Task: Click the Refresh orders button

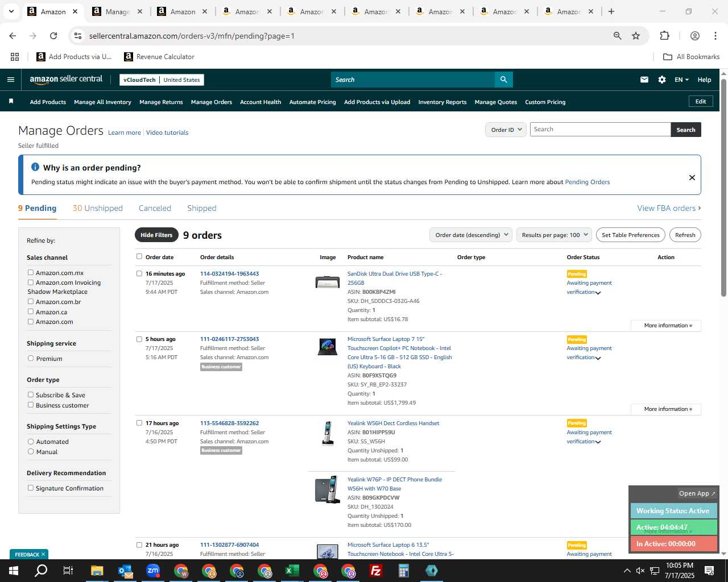Action: click(685, 235)
